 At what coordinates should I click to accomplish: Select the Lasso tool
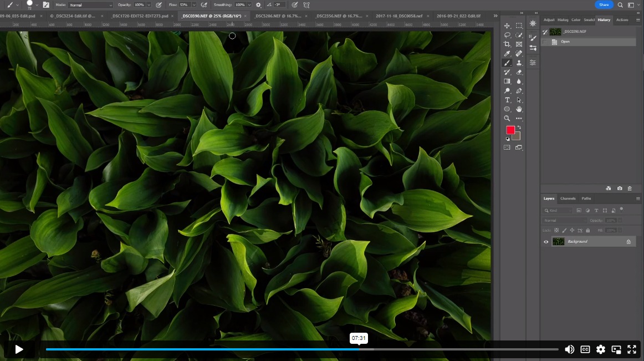point(507,34)
